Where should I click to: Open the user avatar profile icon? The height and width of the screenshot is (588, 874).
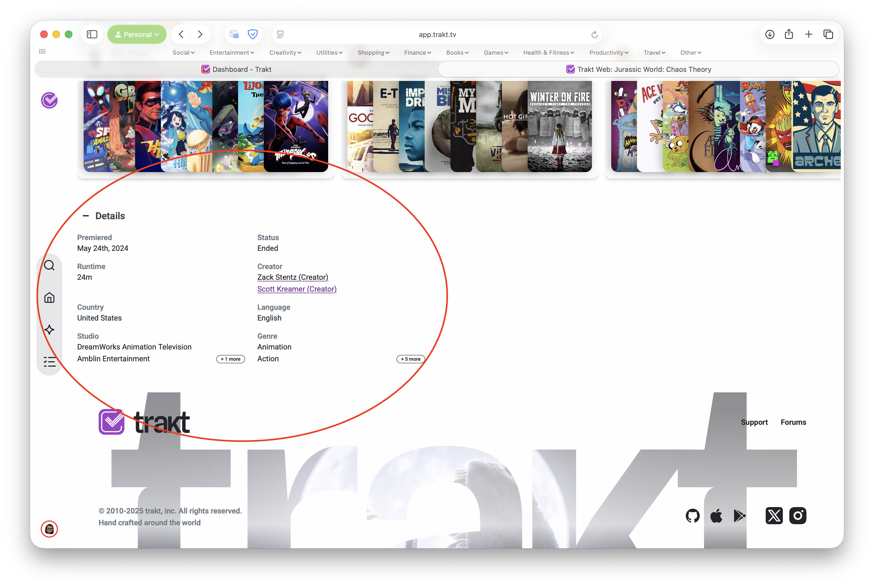[49, 529]
